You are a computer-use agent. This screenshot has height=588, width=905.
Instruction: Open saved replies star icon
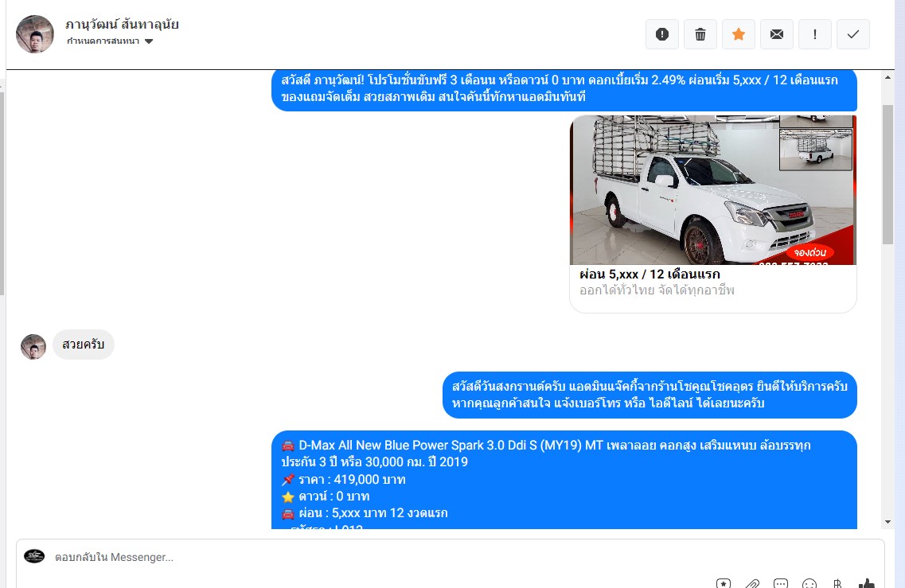724,582
